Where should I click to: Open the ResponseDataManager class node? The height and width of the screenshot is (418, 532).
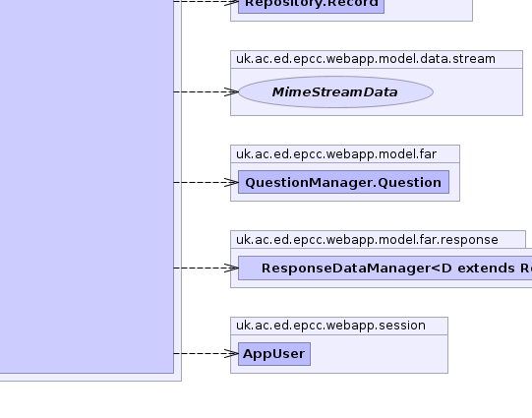click(x=385, y=269)
